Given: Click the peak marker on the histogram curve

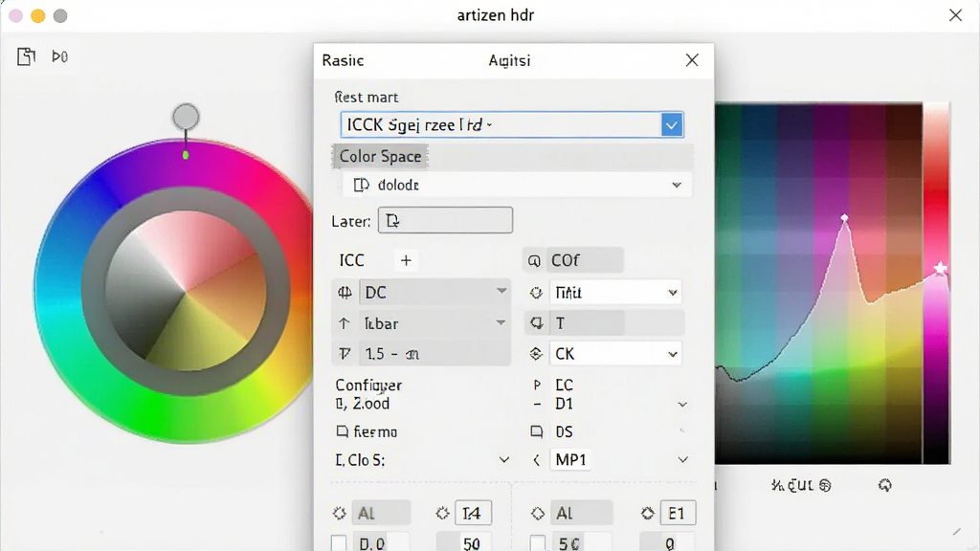Looking at the screenshot, I should tap(844, 218).
